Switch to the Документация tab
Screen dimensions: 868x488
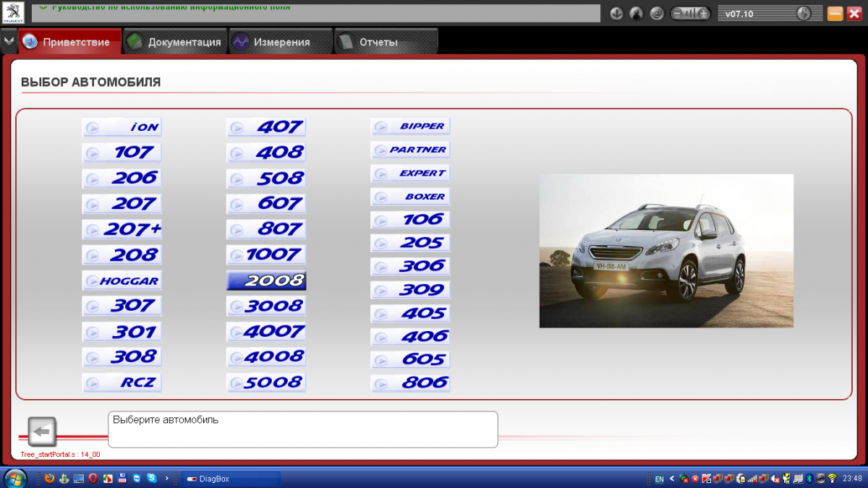click(175, 42)
